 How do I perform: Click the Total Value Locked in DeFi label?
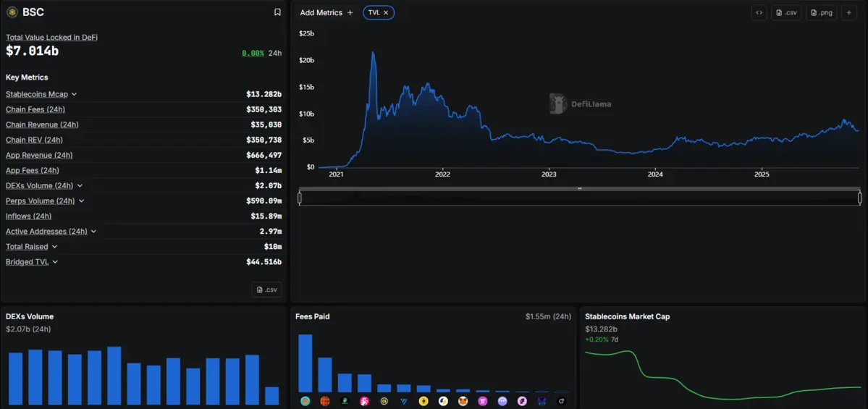(51, 37)
